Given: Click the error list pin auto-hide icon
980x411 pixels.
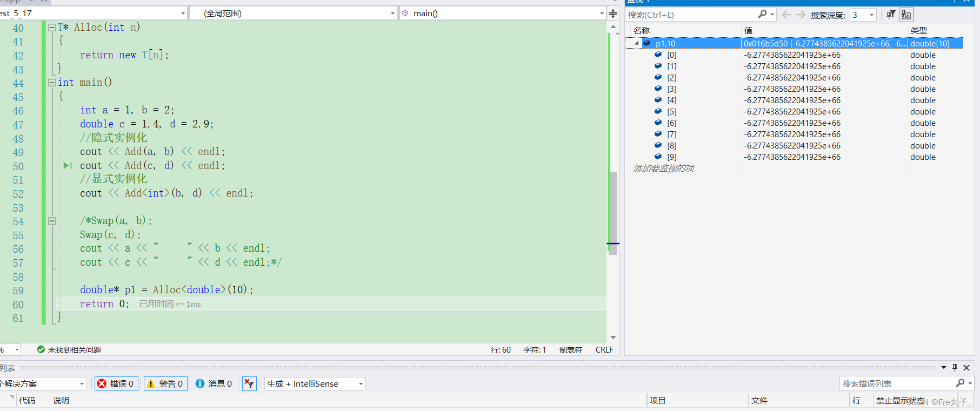Looking at the screenshot, I should [955, 367].
